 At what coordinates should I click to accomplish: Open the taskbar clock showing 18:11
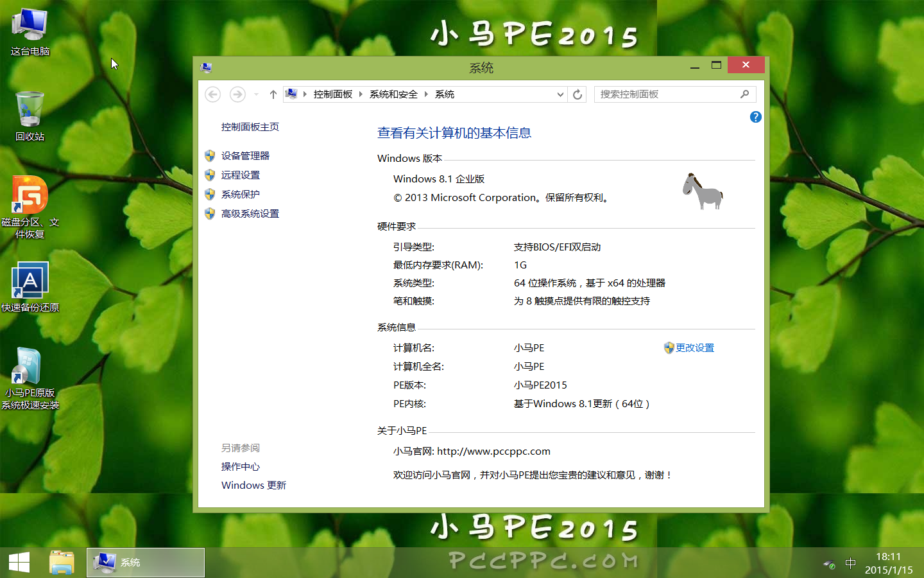[889, 563]
